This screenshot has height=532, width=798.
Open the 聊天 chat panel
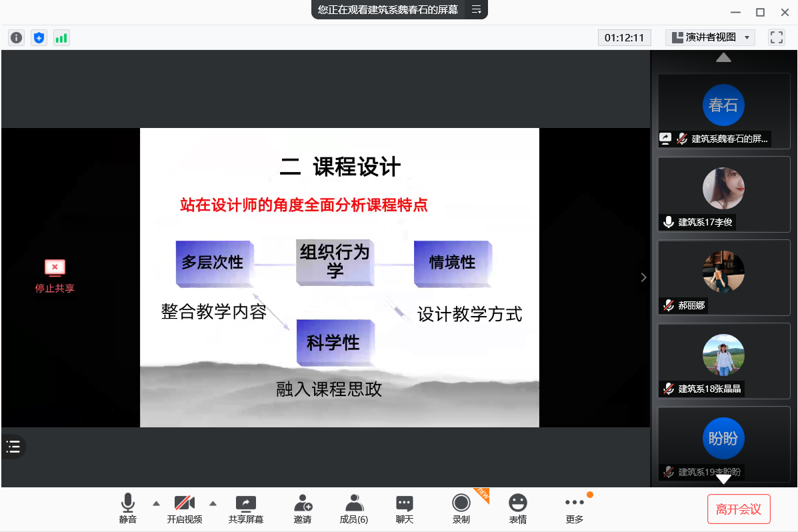pos(404,509)
